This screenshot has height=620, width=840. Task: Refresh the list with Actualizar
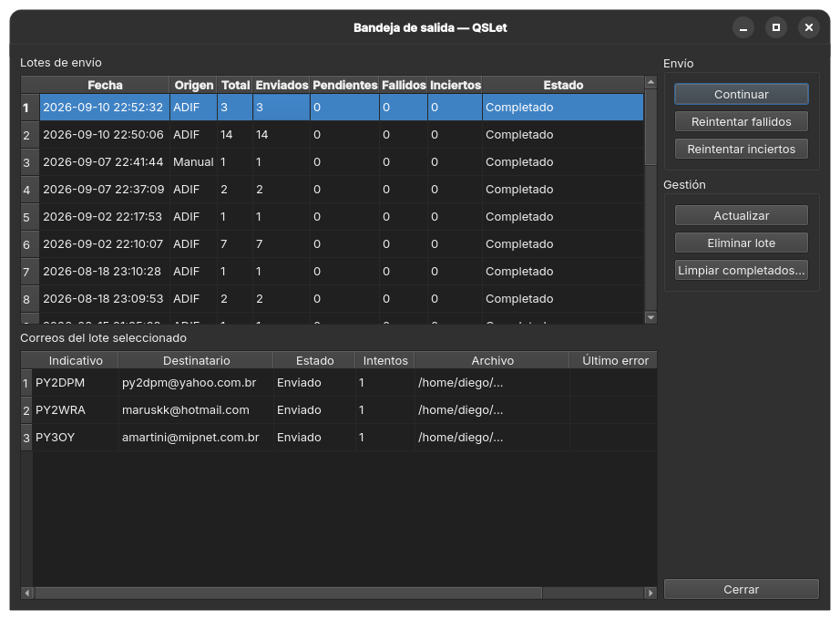click(x=741, y=215)
